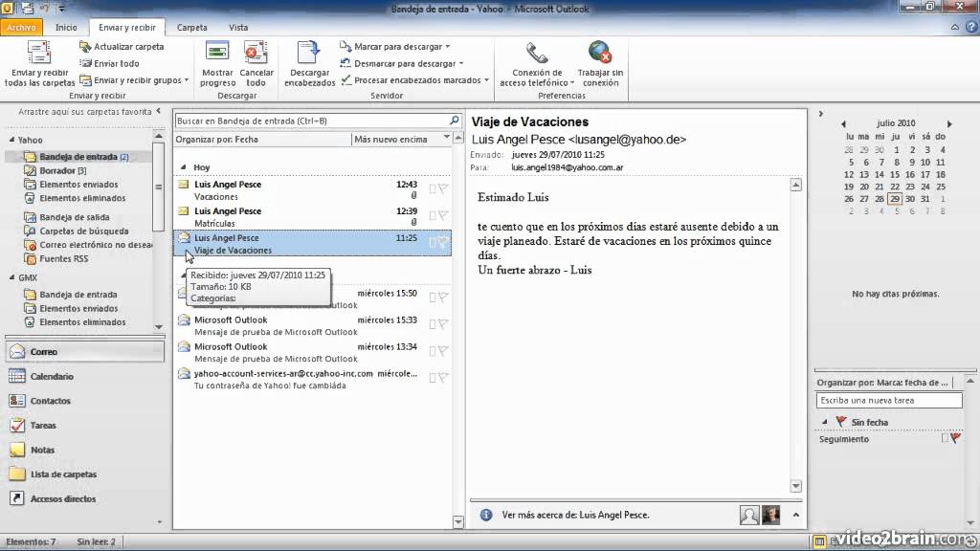Collapse the To-Do bar arrow
980x551 pixels.
820,114
